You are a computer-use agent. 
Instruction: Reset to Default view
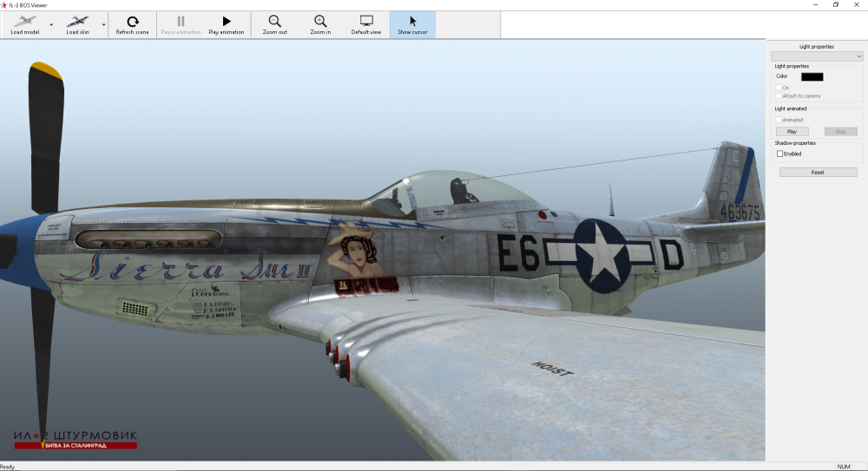click(366, 24)
